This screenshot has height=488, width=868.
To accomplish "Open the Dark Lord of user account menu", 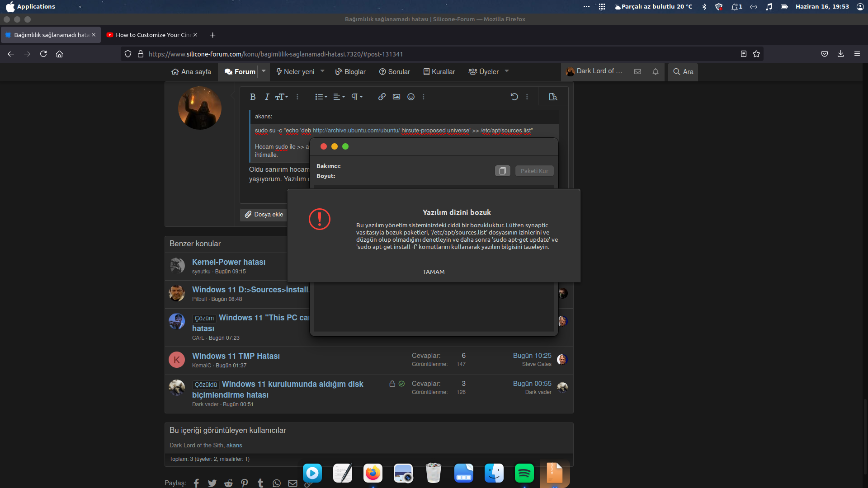I will (594, 71).
